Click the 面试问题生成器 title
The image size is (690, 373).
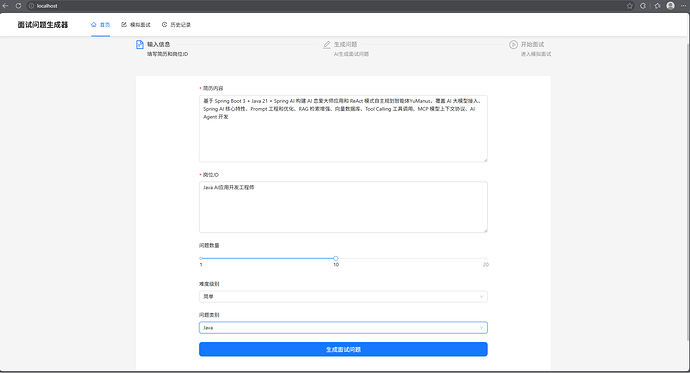(x=43, y=25)
